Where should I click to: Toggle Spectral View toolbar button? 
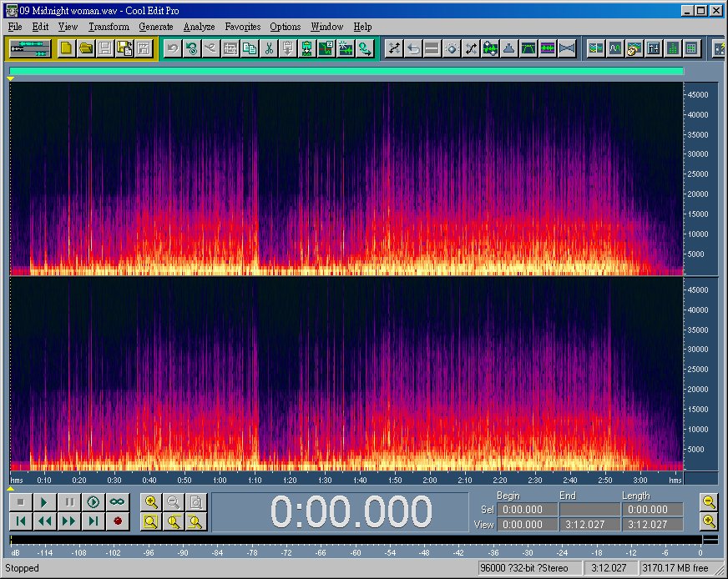(x=596, y=48)
